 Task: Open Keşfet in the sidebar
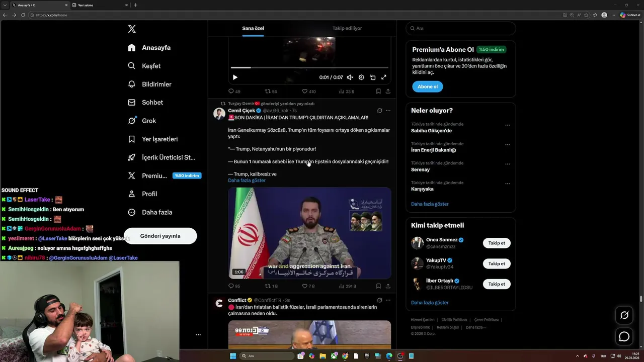(x=144, y=66)
